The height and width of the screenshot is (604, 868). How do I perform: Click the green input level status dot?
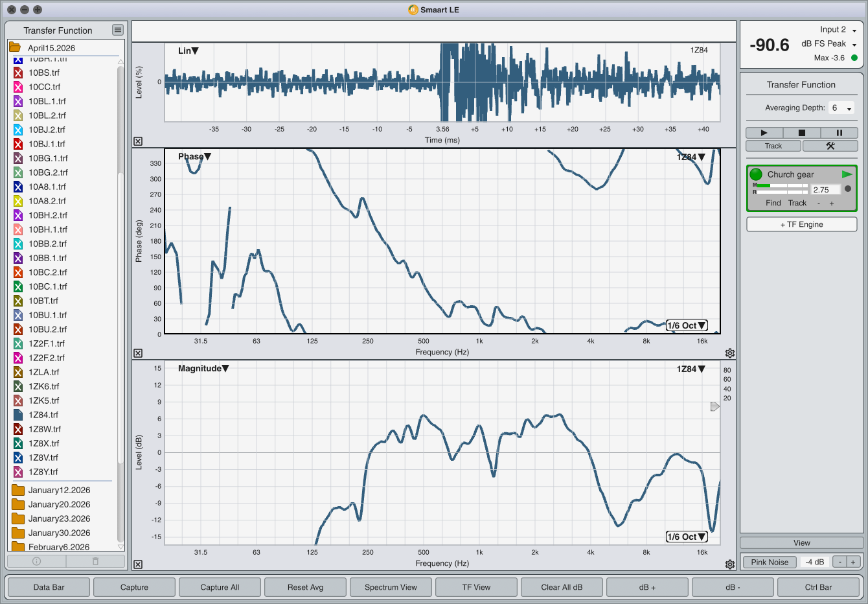pos(854,58)
